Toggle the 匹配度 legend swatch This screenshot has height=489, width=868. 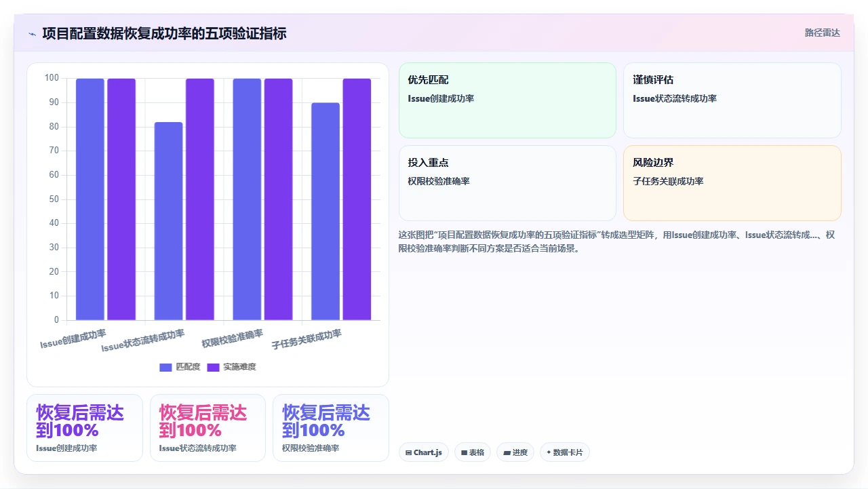(166, 367)
